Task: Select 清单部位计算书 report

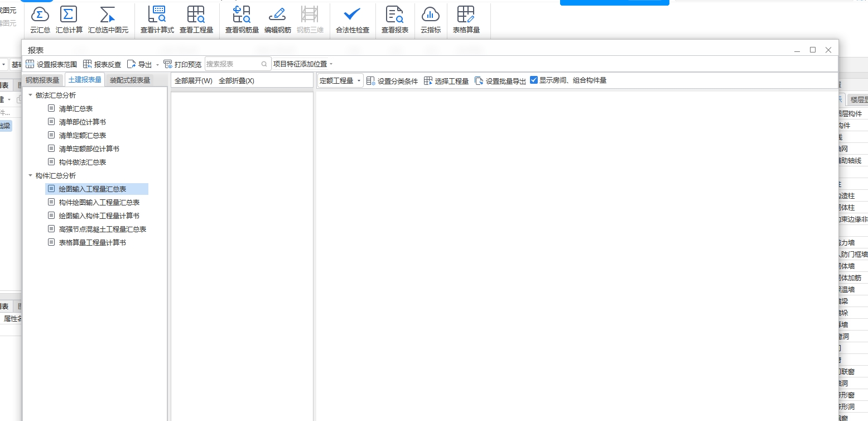Action: 83,122
